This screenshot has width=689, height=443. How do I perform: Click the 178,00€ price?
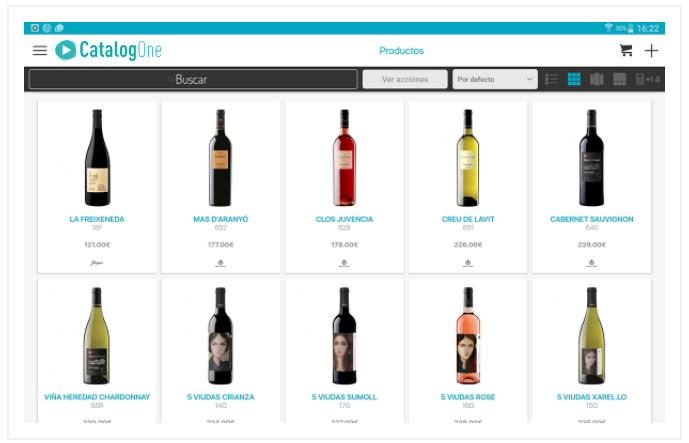(x=344, y=244)
